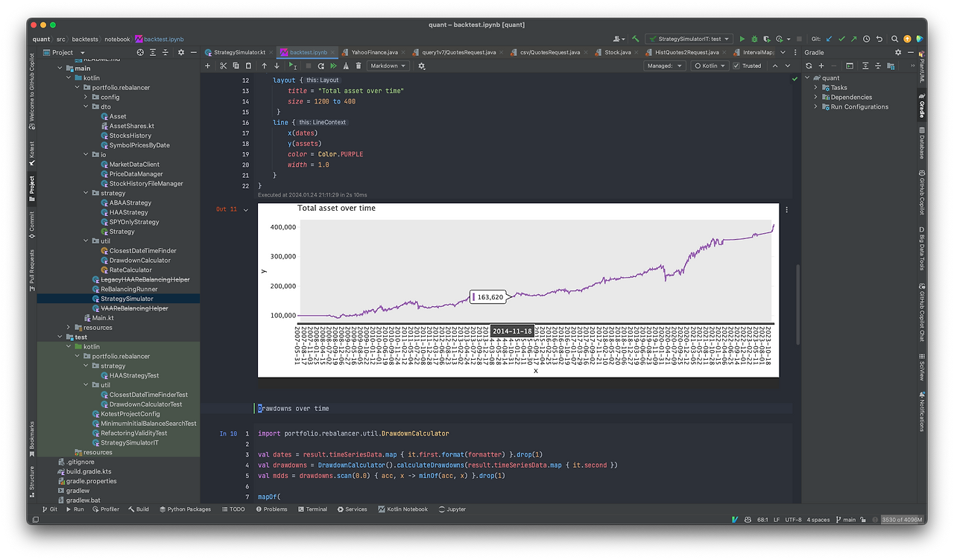
Task: Move the notebook cell up
Action: [x=264, y=66]
